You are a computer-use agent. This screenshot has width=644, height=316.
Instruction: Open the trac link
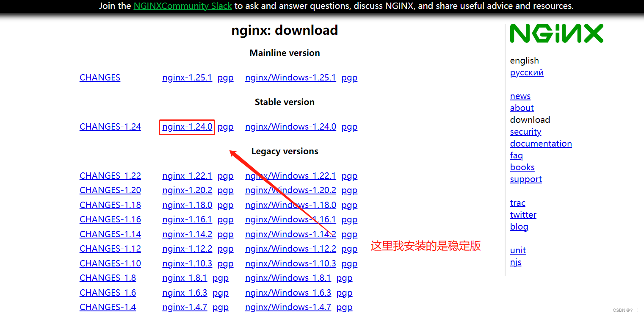point(517,203)
